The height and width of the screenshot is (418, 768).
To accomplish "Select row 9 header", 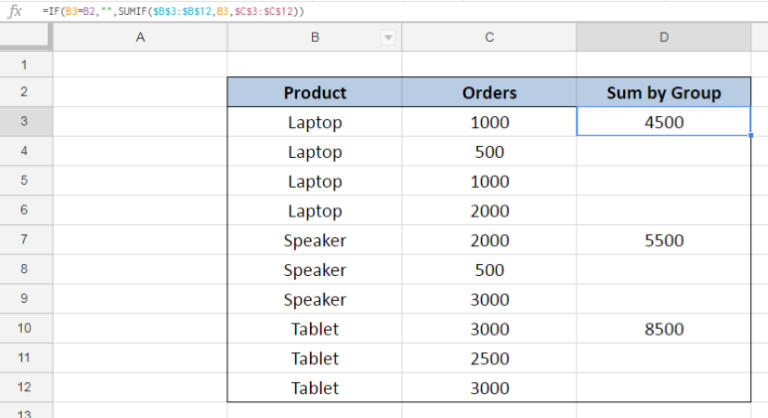I will (24, 298).
